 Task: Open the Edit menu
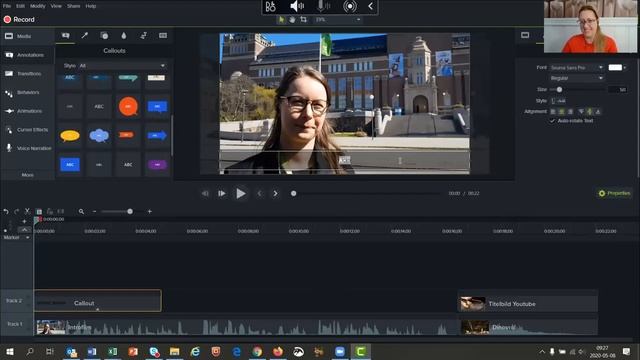[x=20, y=6]
